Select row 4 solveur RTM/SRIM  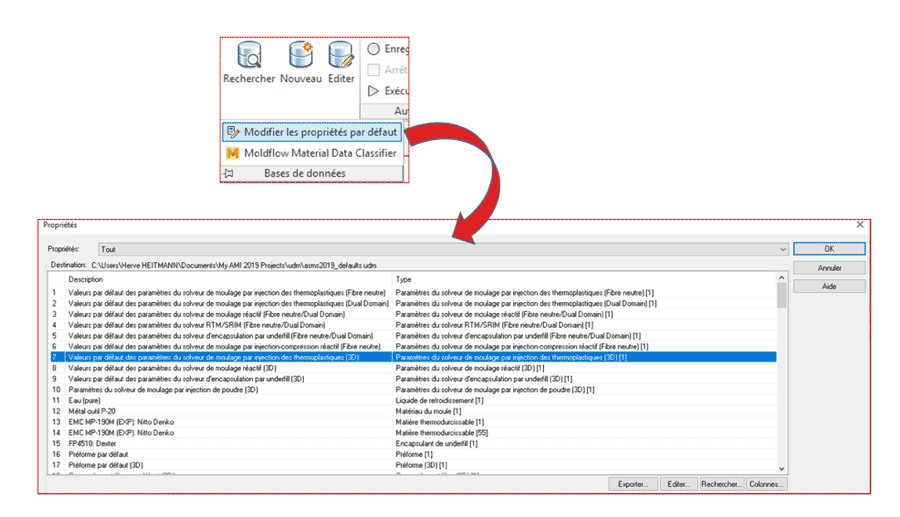pos(413,325)
